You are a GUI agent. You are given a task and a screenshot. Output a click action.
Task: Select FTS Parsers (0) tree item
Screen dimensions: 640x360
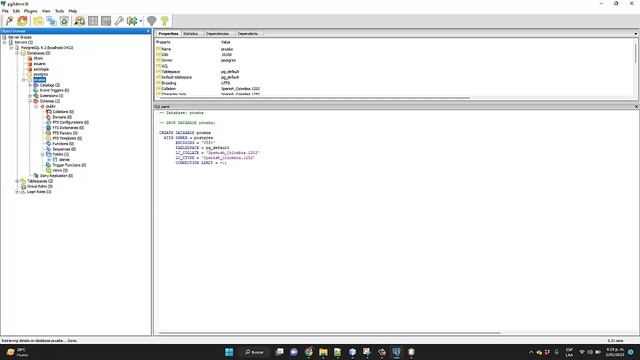tap(64, 133)
